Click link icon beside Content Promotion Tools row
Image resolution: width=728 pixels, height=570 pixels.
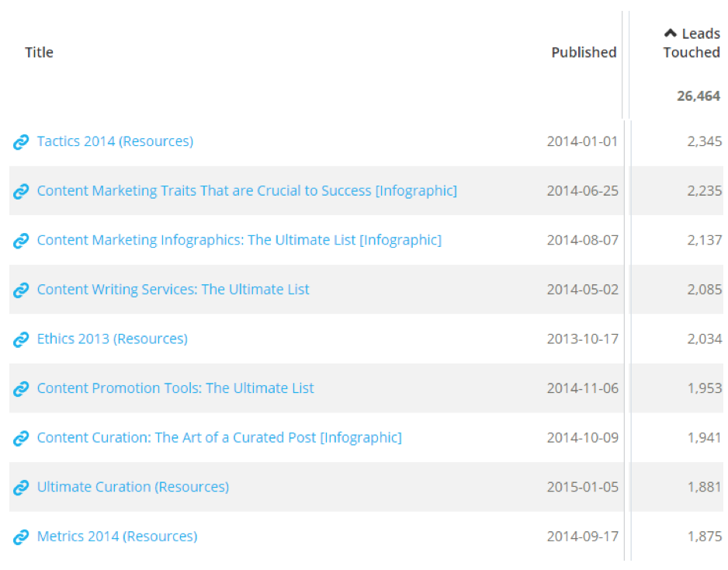coord(21,389)
